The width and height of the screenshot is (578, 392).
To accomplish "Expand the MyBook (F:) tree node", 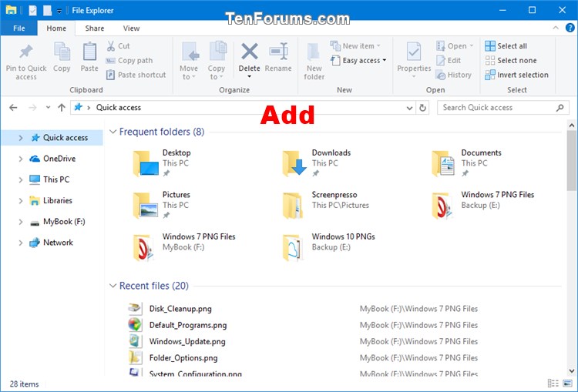I will [x=21, y=222].
